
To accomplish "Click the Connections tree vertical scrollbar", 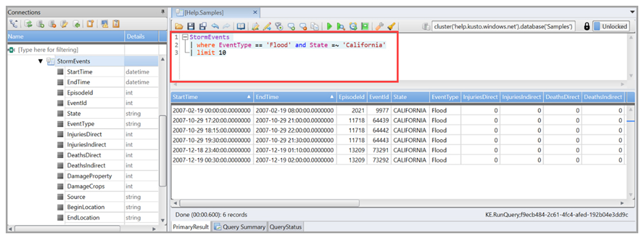I will [x=162, y=150].
